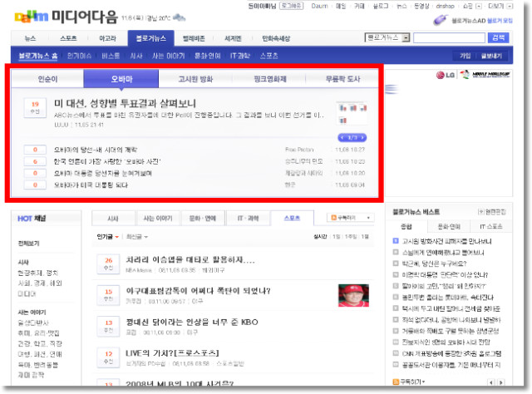Open 블로거뉴스 홈 submenu link
Screen dimensions: 532x394
pos(37,56)
